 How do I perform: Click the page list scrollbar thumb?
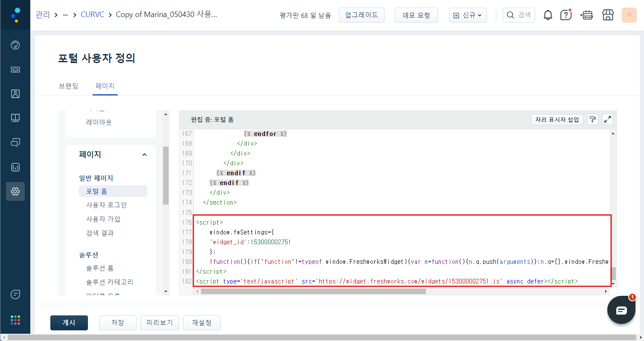(x=166, y=176)
